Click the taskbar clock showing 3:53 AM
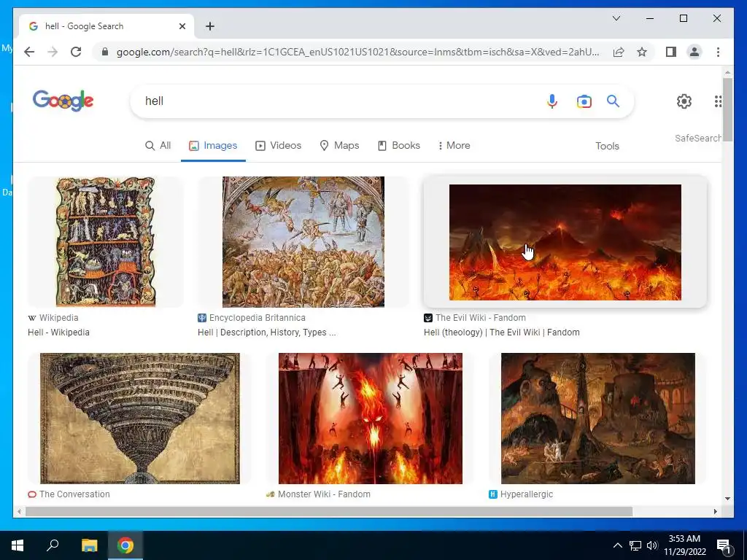 click(684, 545)
